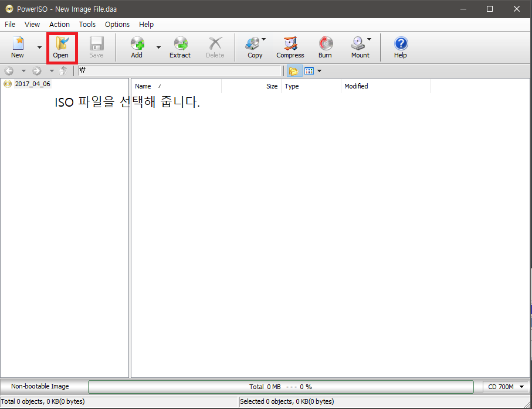Click the Open toolbar icon

point(61,47)
